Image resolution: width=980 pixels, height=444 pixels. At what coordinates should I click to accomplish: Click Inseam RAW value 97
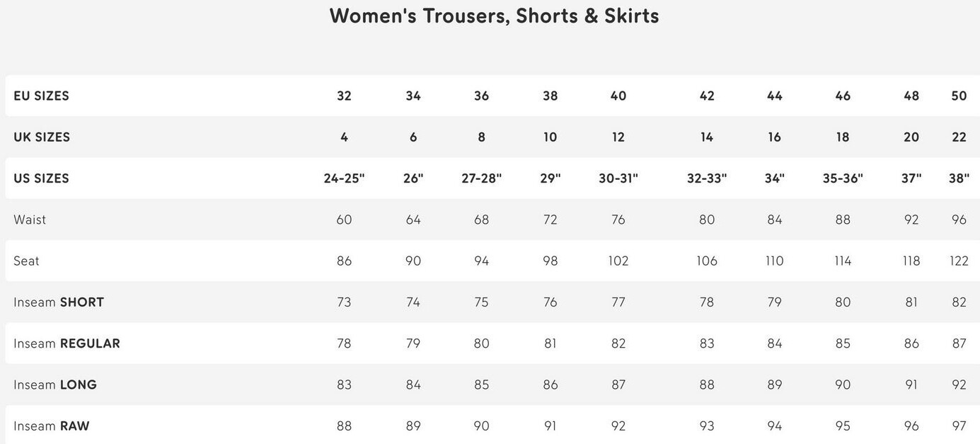[x=959, y=426]
